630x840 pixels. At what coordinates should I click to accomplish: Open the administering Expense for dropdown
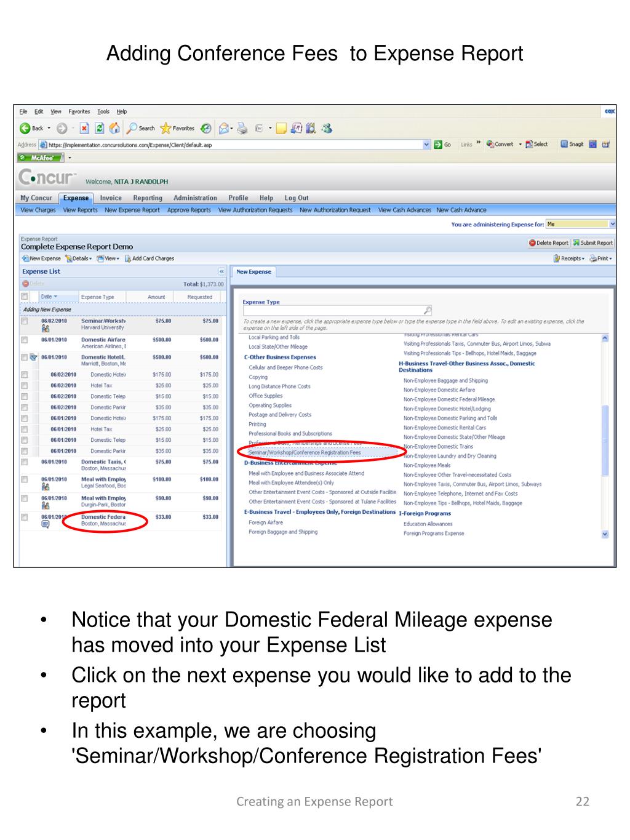click(x=612, y=224)
